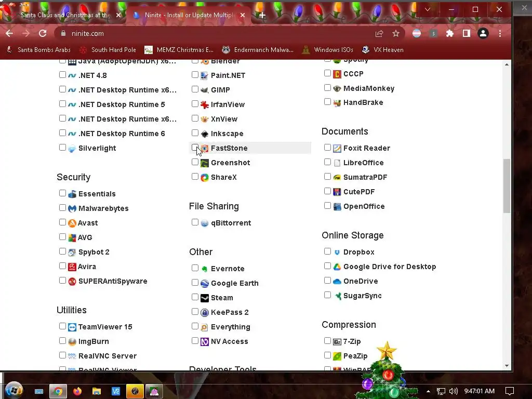Click the Avira red icon
Image resolution: width=532 pixels, height=399 pixels.
(x=72, y=267)
